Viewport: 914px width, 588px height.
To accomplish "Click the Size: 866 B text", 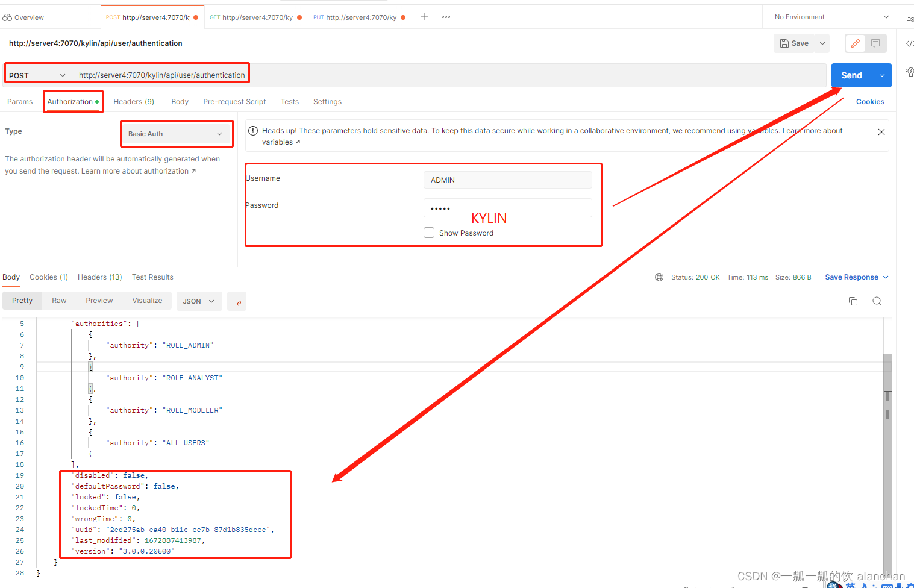I will click(x=793, y=277).
